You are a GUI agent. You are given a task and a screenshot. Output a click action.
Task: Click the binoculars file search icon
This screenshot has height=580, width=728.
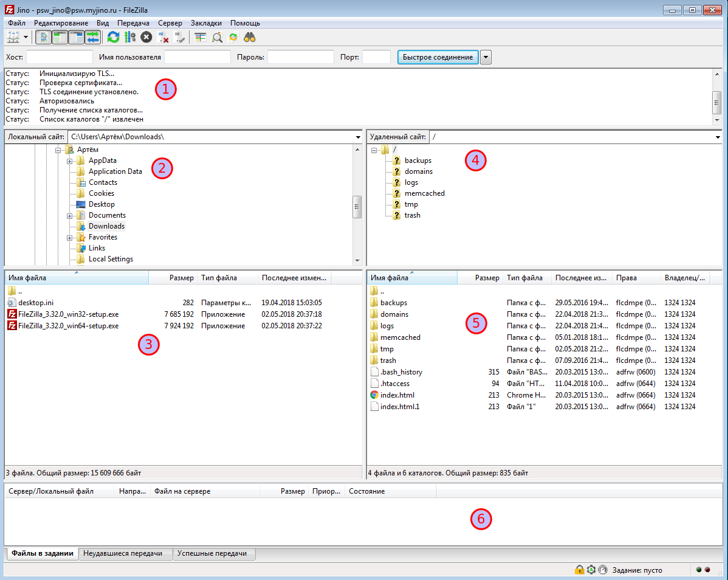250,37
